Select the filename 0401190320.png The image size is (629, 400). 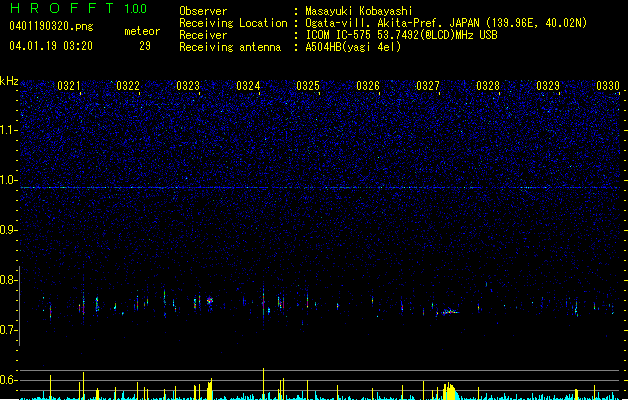(x=51, y=26)
